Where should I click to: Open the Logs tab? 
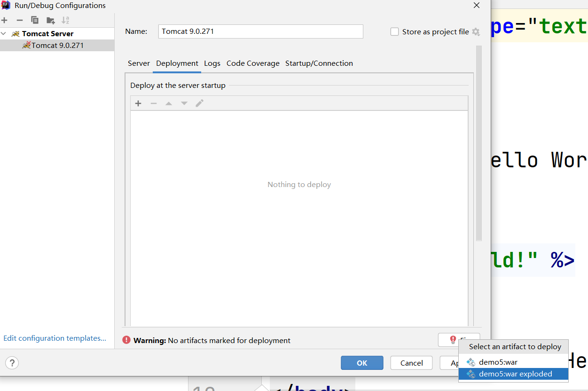(212, 63)
